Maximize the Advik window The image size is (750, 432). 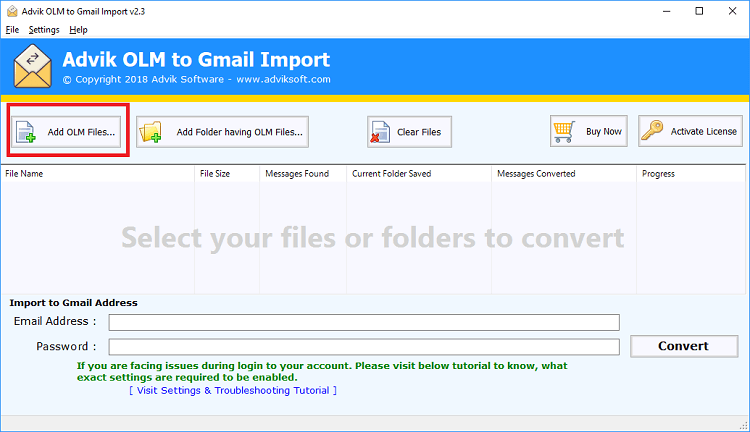(x=699, y=11)
